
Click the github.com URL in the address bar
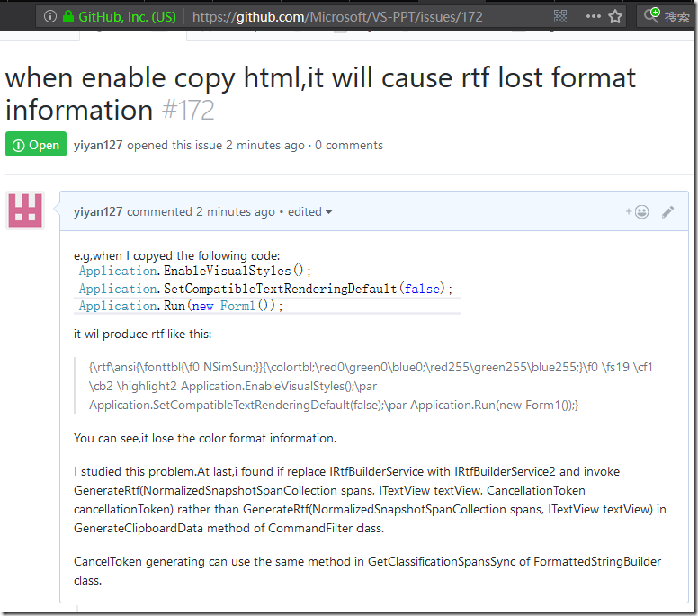[337, 17]
